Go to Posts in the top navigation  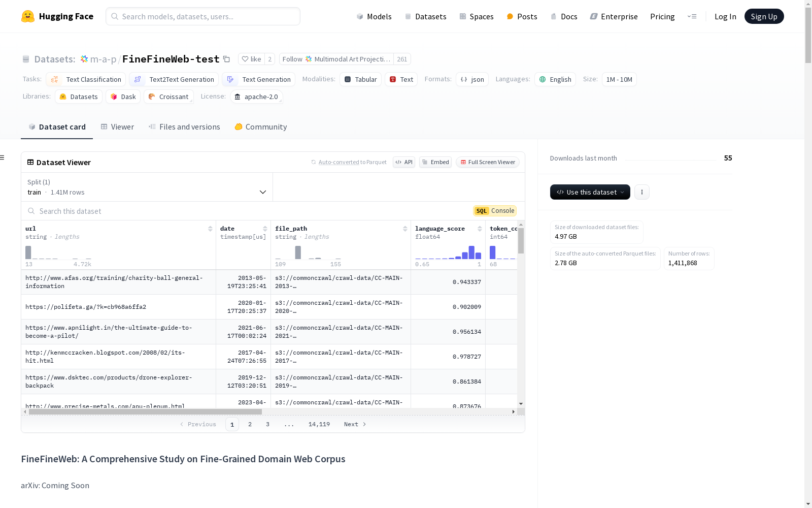(x=522, y=16)
